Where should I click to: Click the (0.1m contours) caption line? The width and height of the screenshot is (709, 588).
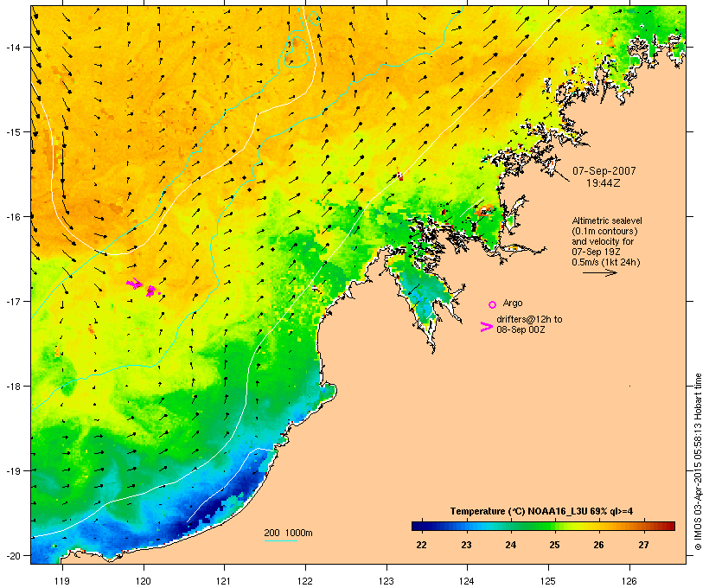(x=604, y=231)
